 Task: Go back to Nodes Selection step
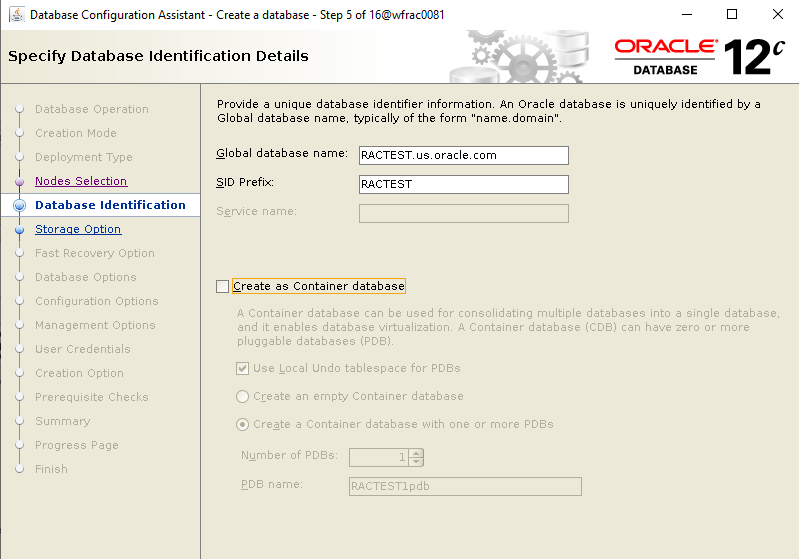[x=81, y=181]
